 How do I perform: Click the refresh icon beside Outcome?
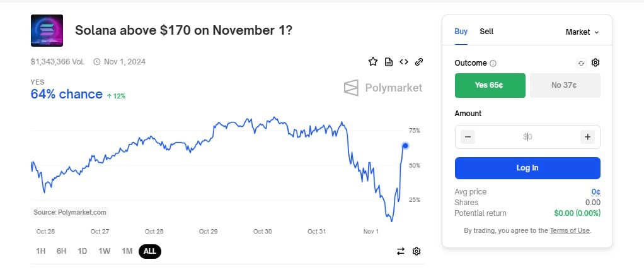581,63
